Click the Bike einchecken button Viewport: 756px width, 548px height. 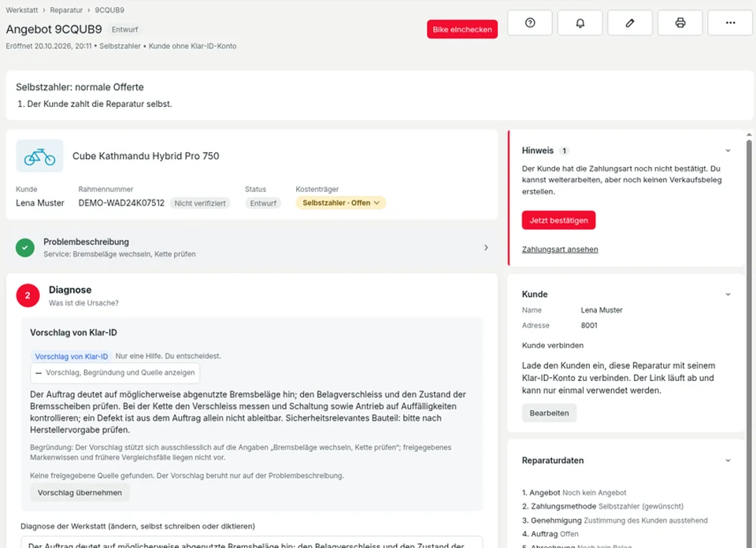pos(462,29)
